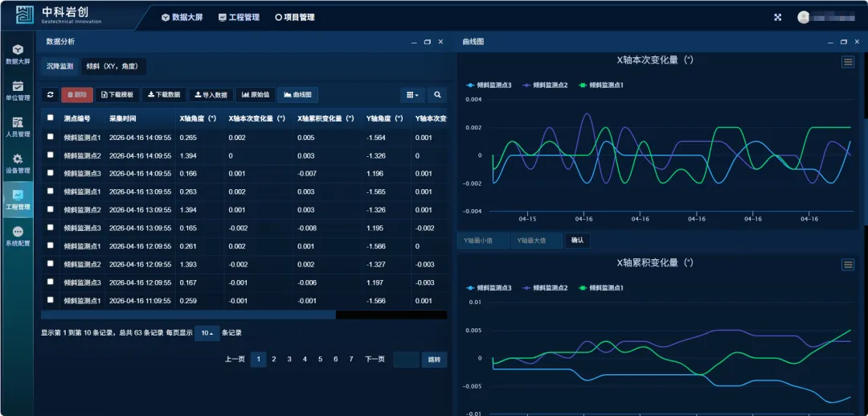
Task: Click the search magnifier icon in table toolbar
Action: [437, 95]
